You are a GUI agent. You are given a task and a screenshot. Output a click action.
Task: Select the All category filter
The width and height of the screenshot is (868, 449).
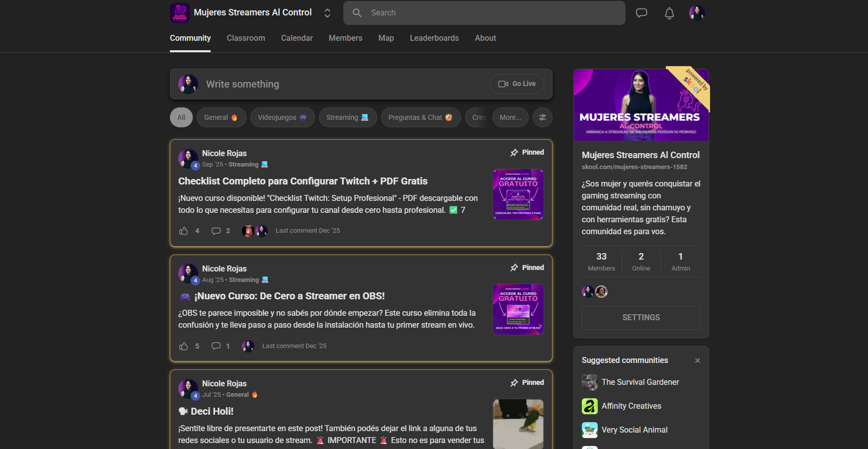click(181, 117)
